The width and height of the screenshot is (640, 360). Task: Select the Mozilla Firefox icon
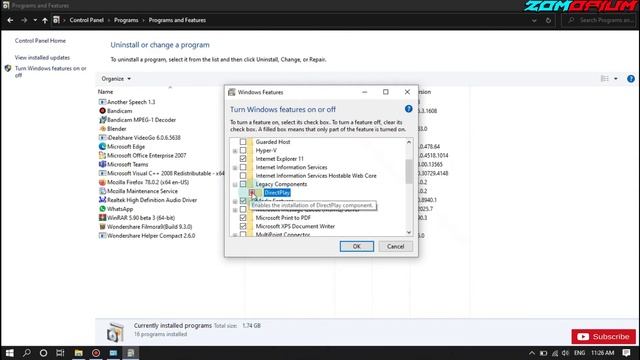(102, 182)
